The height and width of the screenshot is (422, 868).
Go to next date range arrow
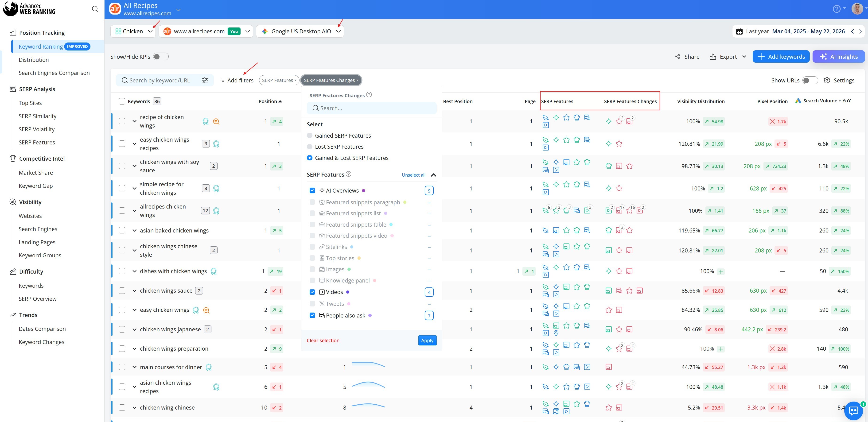pyautogui.click(x=860, y=31)
